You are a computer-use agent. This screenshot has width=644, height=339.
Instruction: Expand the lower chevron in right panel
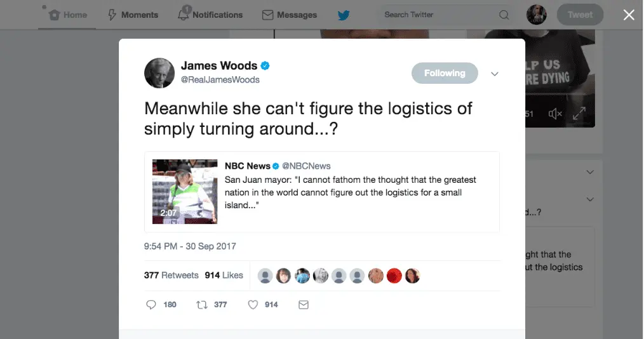point(590,199)
